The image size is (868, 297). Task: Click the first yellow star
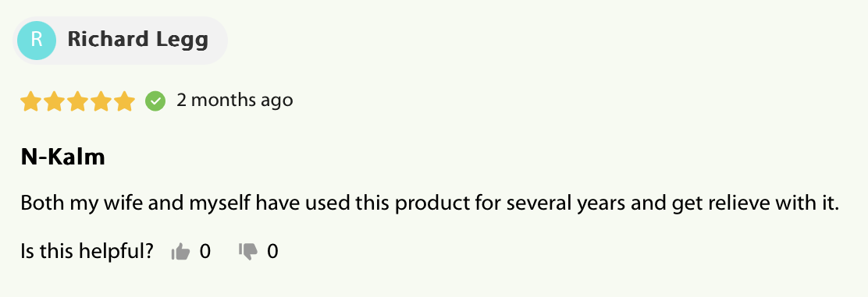31,101
